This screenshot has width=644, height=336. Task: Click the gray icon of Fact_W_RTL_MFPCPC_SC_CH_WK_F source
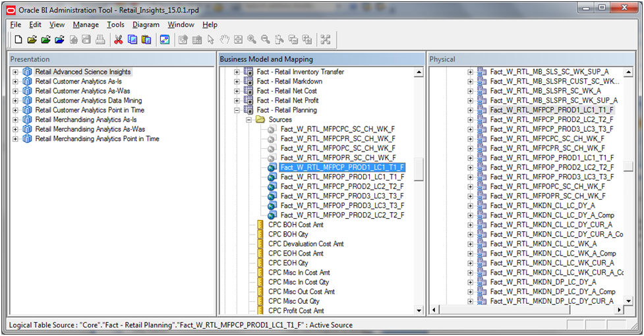pos(272,129)
